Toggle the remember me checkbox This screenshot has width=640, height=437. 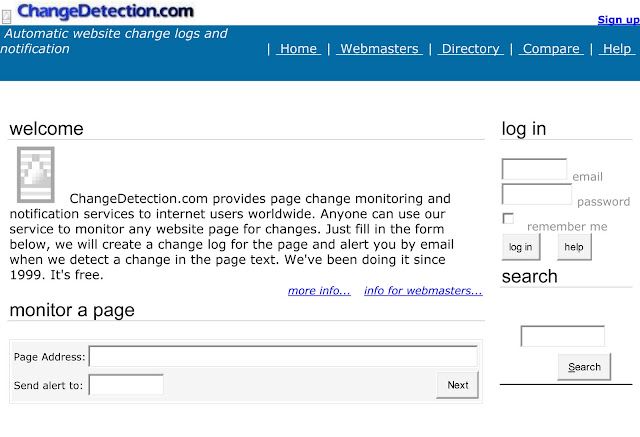click(x=508, y=218)
